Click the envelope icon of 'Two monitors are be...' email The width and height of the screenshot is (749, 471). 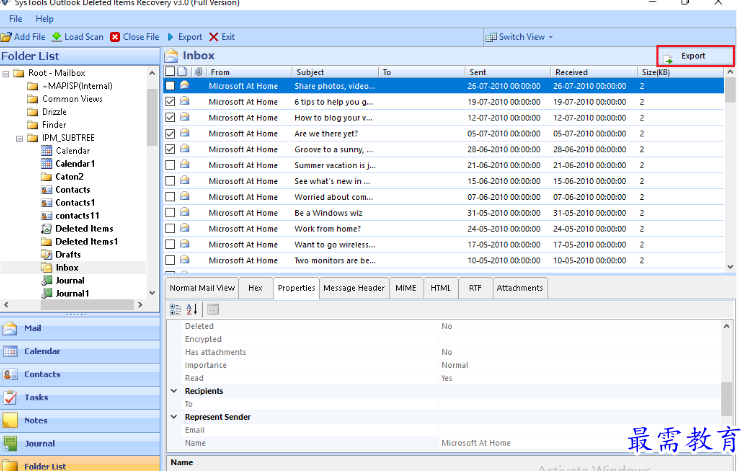click(x=184, y=259)
